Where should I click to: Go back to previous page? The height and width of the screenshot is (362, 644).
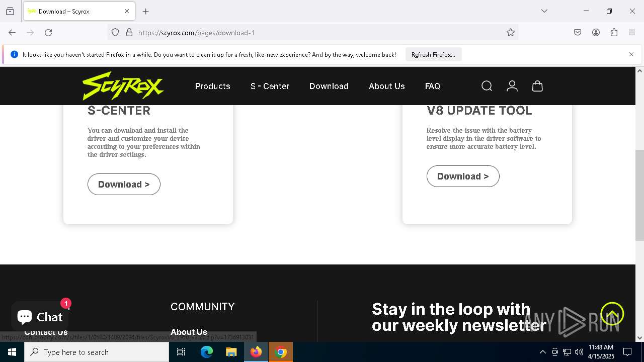point(12,33)
